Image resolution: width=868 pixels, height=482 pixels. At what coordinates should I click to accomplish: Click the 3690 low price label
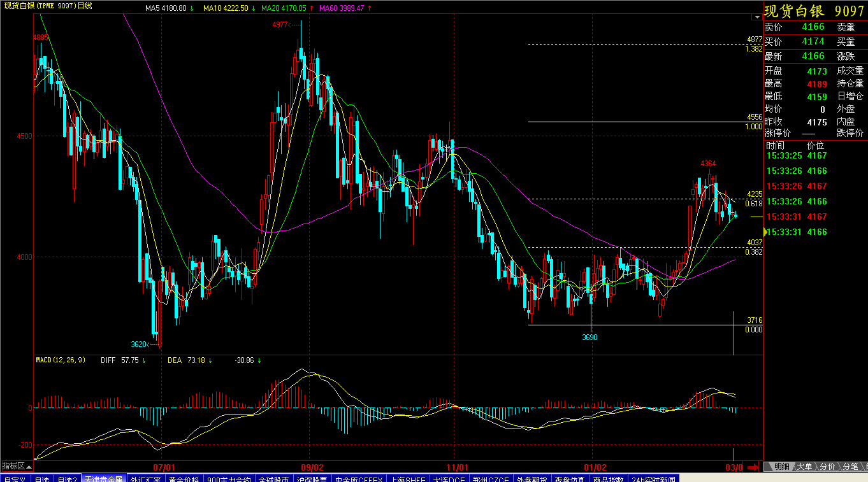coord(590,337)
